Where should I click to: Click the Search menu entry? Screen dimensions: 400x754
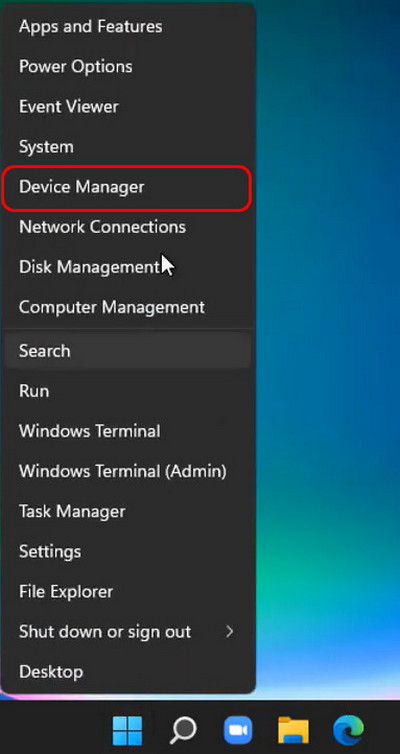pyautogui.click(x=128, y=351)
